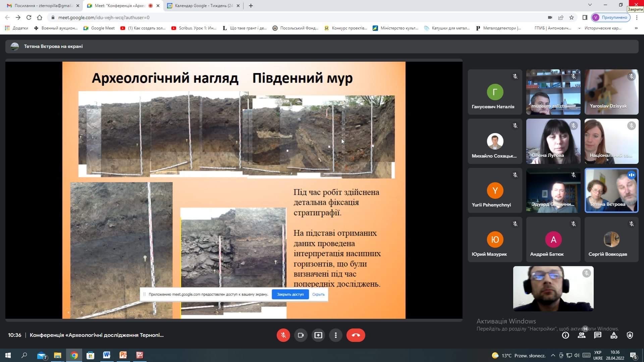
Task: Toggle the browser side panel icon
Action: (585, 17)
